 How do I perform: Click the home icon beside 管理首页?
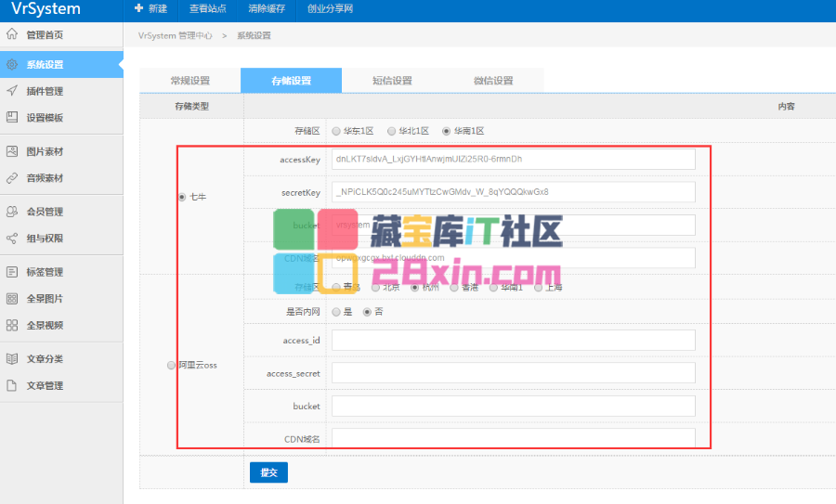point(12,35)
